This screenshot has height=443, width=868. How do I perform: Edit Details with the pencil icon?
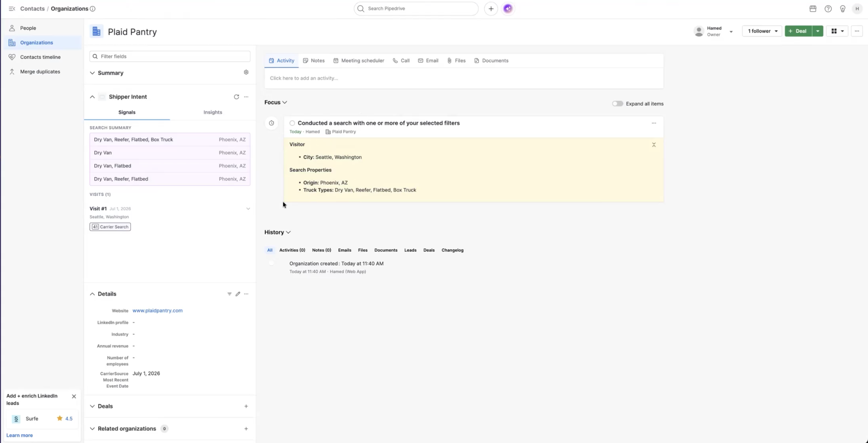[x=238, y=294]
